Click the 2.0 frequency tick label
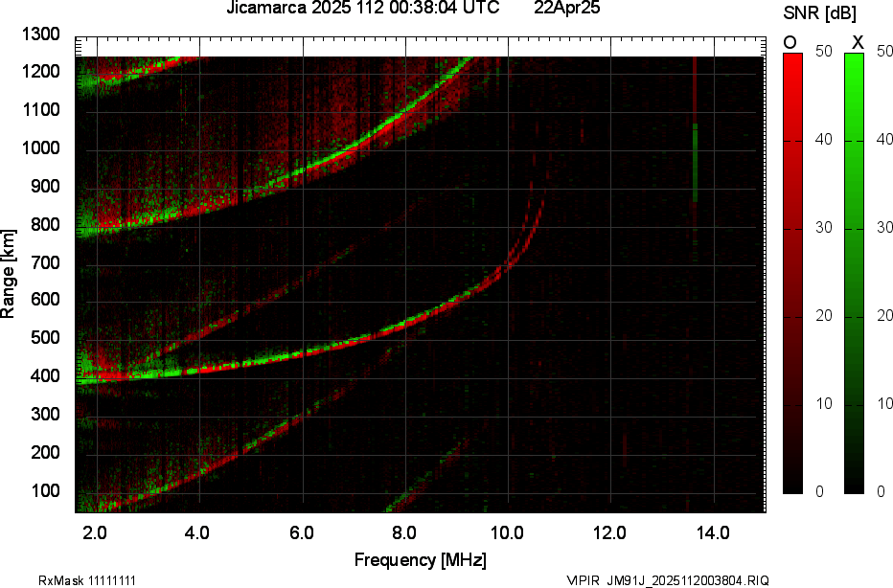 (95, 532)
